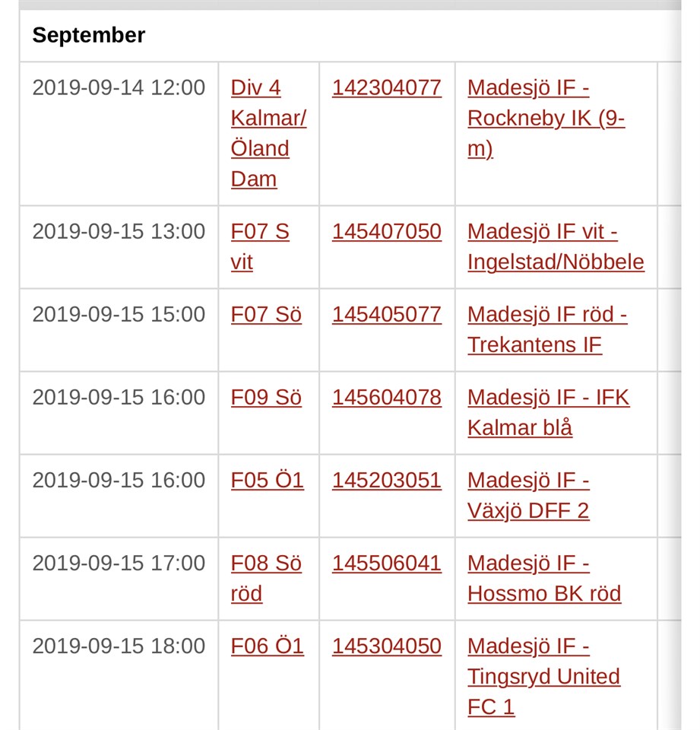This screenshot has height=730, width=700.
Task: Open match number 145604078
Action: click(386, 398)
